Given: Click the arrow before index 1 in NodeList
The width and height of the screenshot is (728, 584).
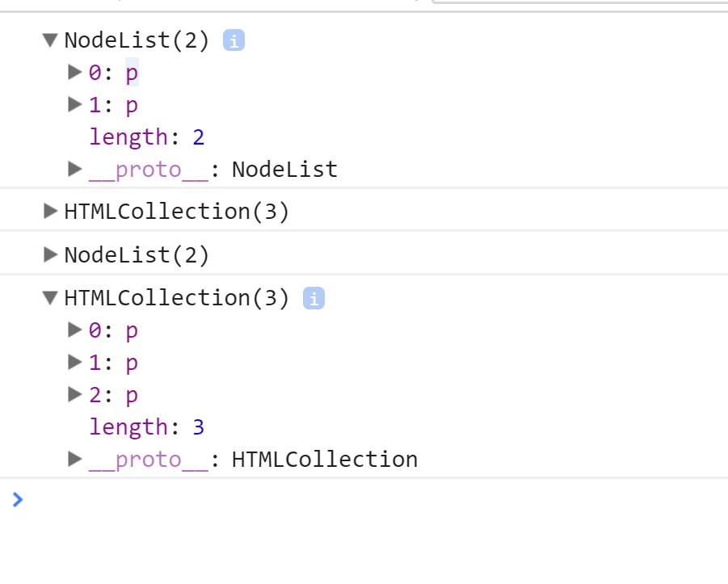Looking at the screenshot, I should [x=74, y=104].
